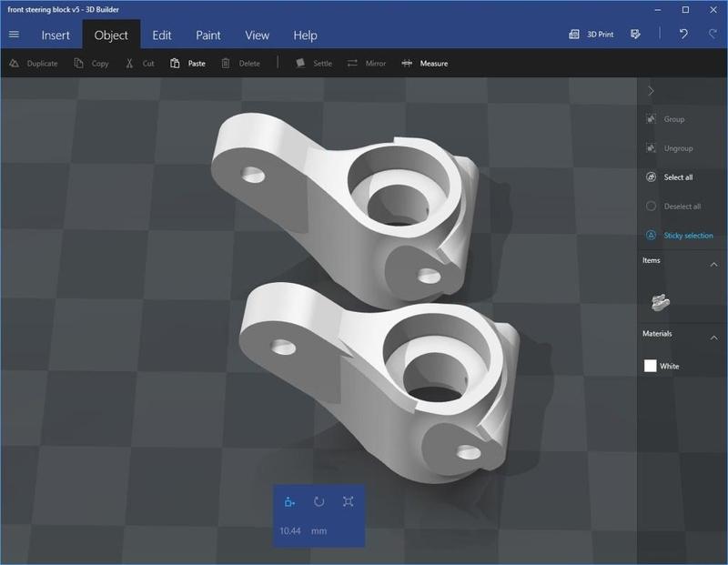Click the Measure tool
The width and height of the screenshot is (728, 565).
click(x=424, y=63)
